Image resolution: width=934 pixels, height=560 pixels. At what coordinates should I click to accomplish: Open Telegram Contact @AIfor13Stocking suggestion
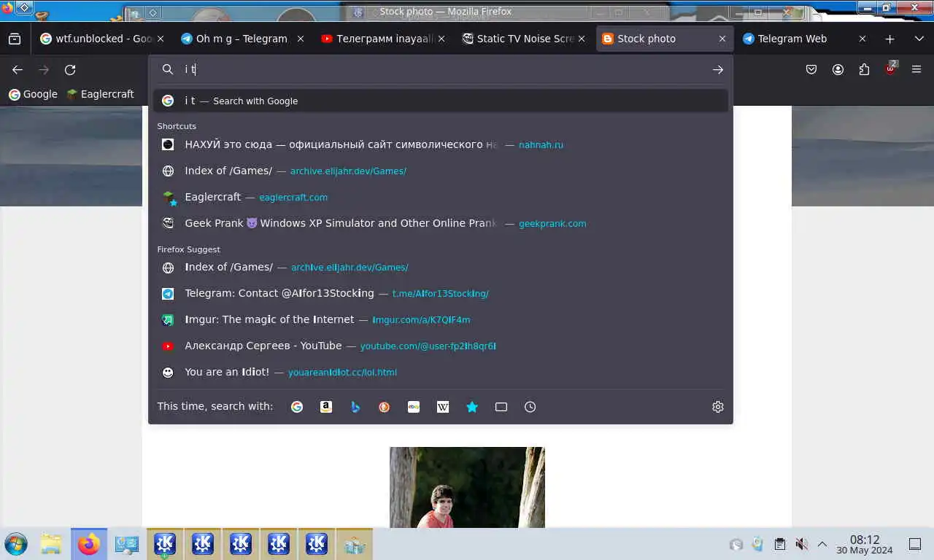pos(441,293)
